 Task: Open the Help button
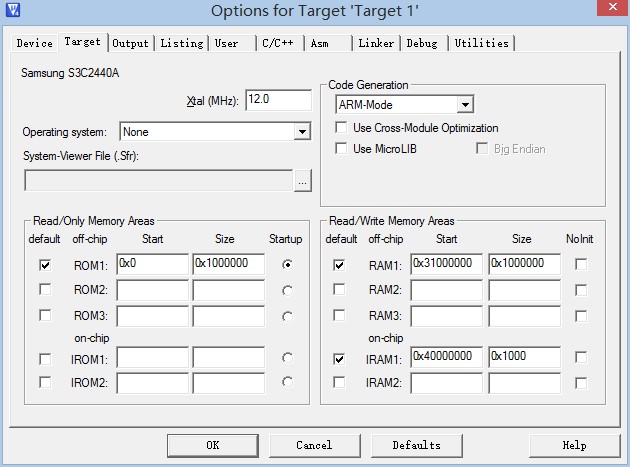point(575,445)
